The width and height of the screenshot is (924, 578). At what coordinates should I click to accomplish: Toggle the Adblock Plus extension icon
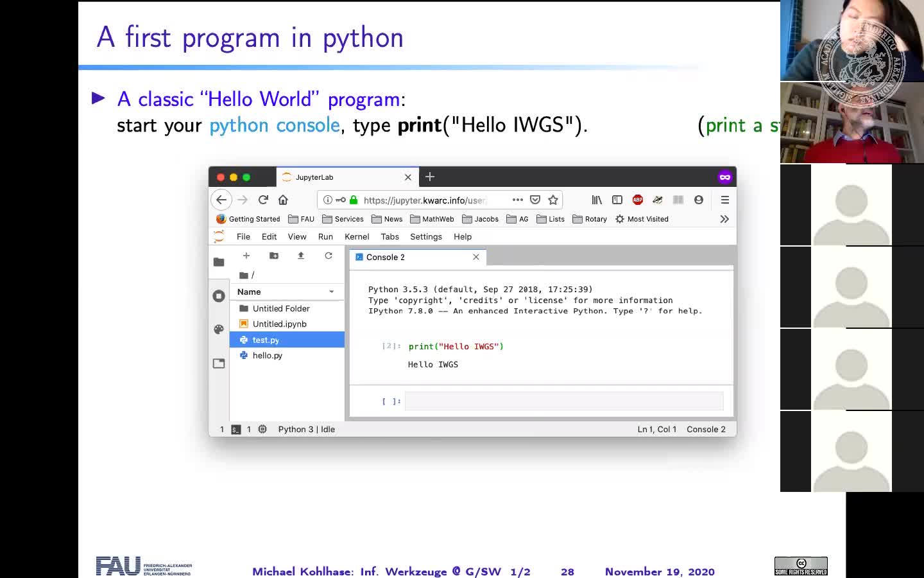tap(638, 200)
